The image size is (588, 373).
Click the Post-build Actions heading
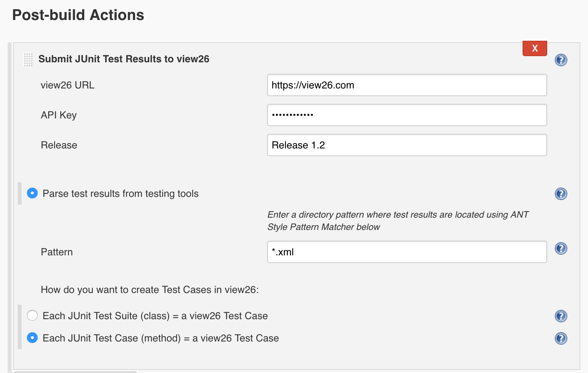coord(78,15)
